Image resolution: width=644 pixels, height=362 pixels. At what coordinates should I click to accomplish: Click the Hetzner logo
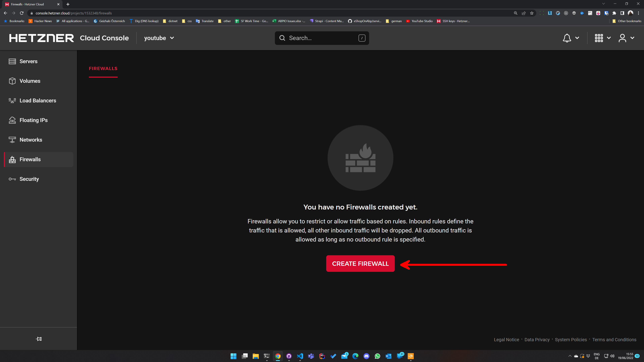41,38
